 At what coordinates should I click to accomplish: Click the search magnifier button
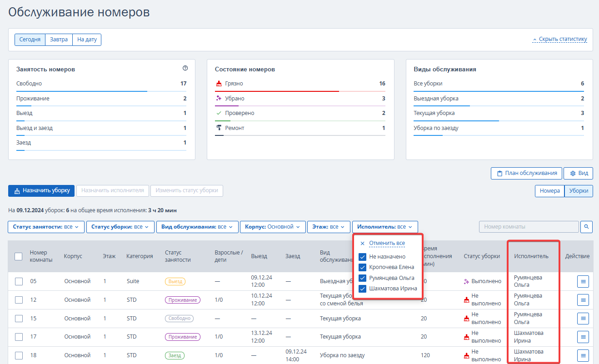(x=587, y=226)
